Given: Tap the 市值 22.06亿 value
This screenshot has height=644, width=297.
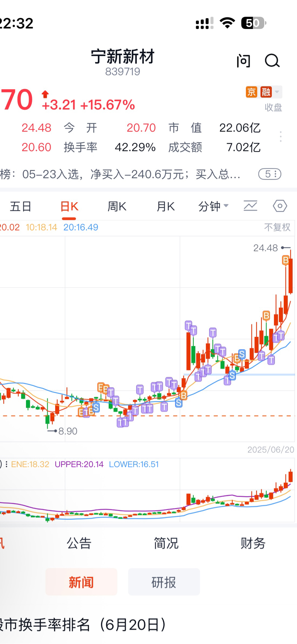Looking at the screenshot, I should pyautogui.click(x=240, y=128).
